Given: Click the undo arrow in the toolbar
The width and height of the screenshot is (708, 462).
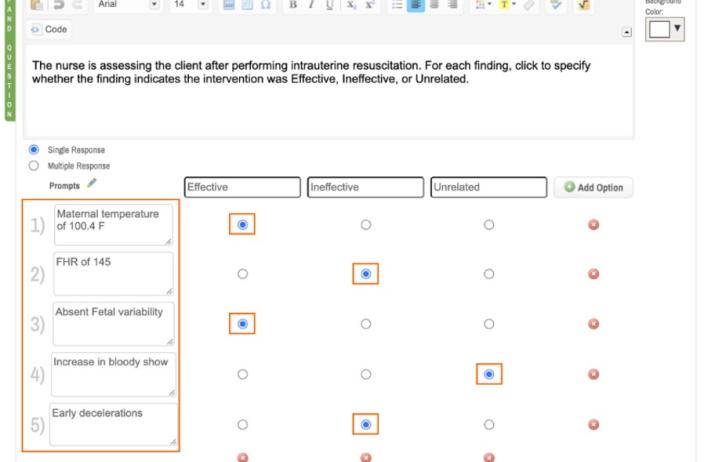Looking at the screenshot, I should [x=58, y=5].
